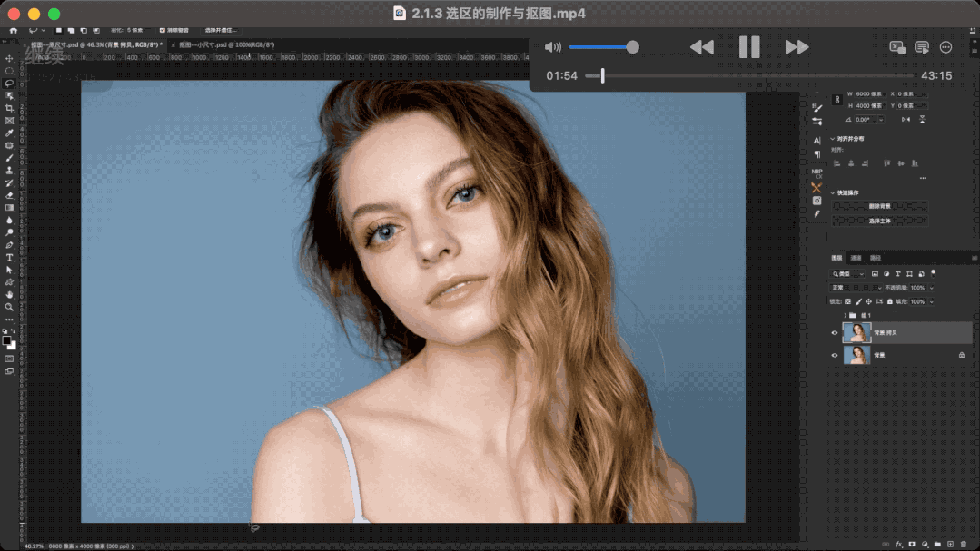This screenshot has height=551, width=980.
Task: Click the Home icon in options bar
Action: tap(13, 30)
